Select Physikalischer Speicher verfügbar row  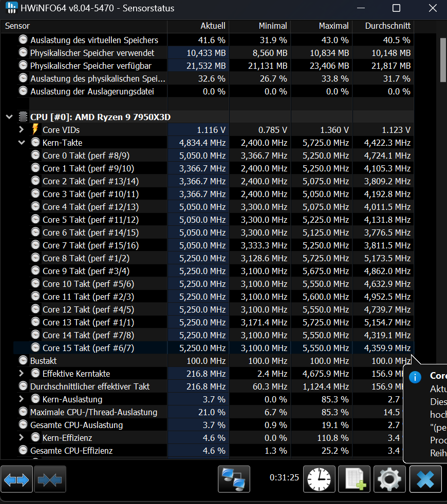[214, 66]
